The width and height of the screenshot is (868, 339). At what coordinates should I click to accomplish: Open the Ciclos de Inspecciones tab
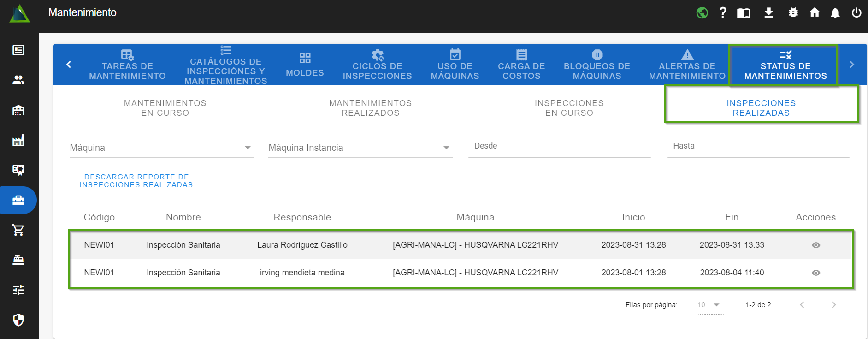(x=377, y=65)
